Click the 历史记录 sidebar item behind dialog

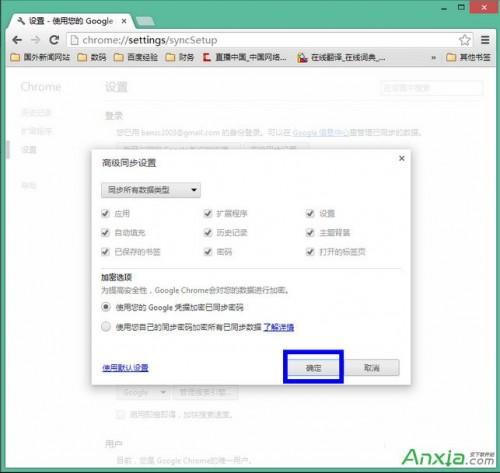tap(36, 112)
